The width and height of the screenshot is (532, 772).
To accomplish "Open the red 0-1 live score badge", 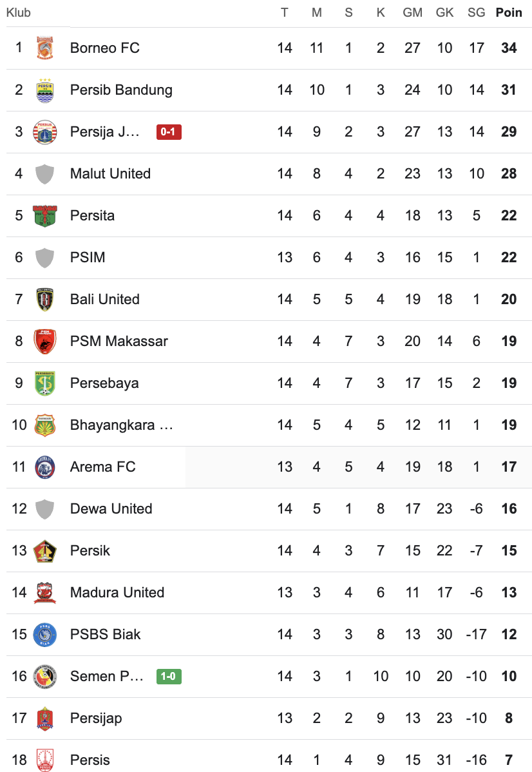I will (169, 132).
